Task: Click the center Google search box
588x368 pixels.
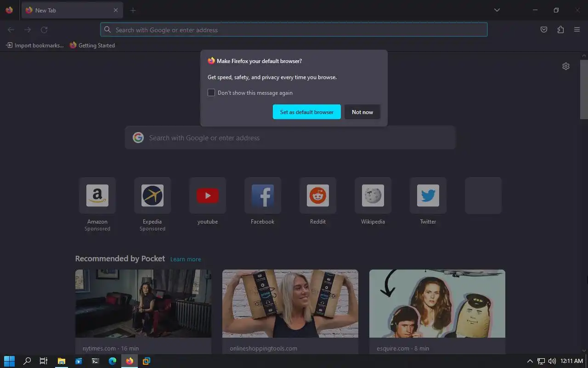Action: [x=290, y=138]
